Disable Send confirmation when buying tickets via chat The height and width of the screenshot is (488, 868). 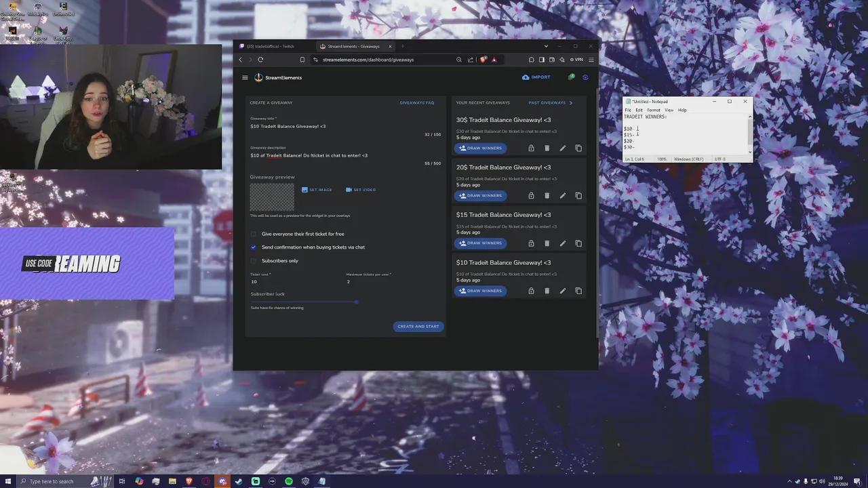[x=254, y=247]
